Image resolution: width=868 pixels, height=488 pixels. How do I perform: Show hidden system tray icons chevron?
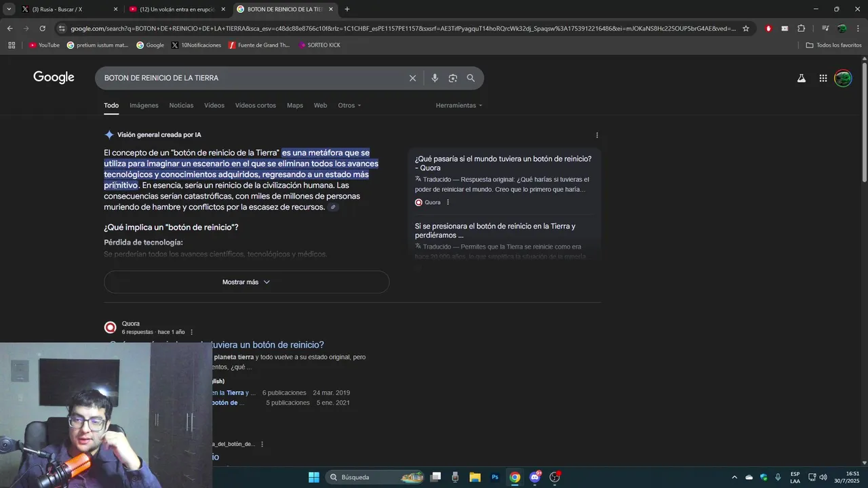point(734,477)
